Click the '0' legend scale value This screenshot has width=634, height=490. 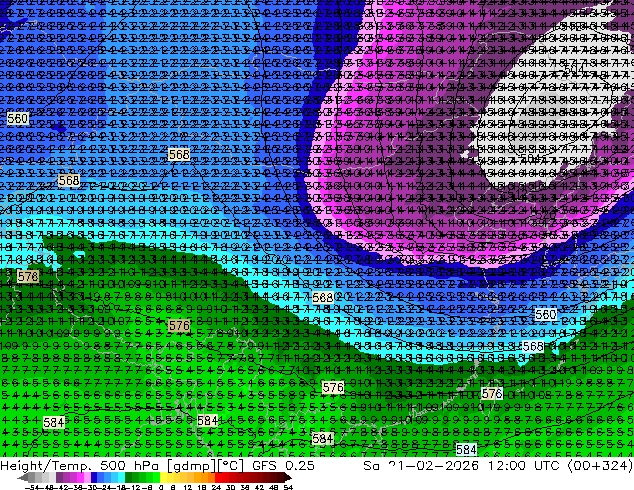coord(161,487)
